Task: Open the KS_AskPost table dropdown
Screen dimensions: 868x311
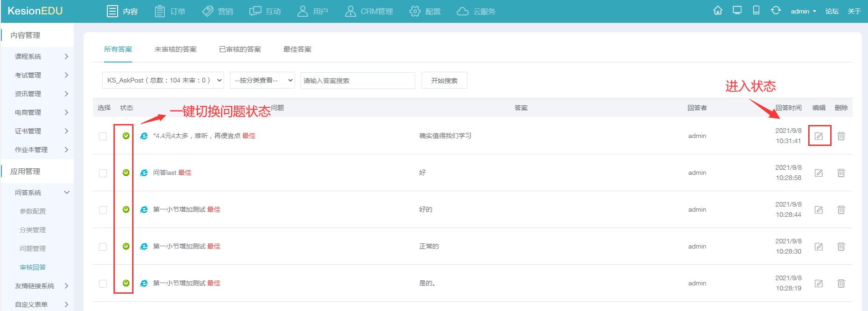Action: point(162,80)
